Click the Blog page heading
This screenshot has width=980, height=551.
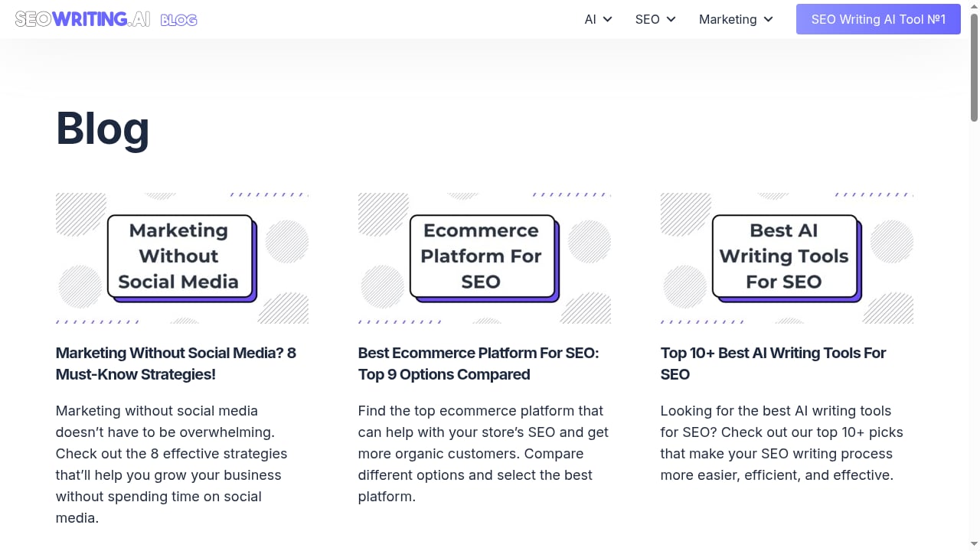click(103, 128)
